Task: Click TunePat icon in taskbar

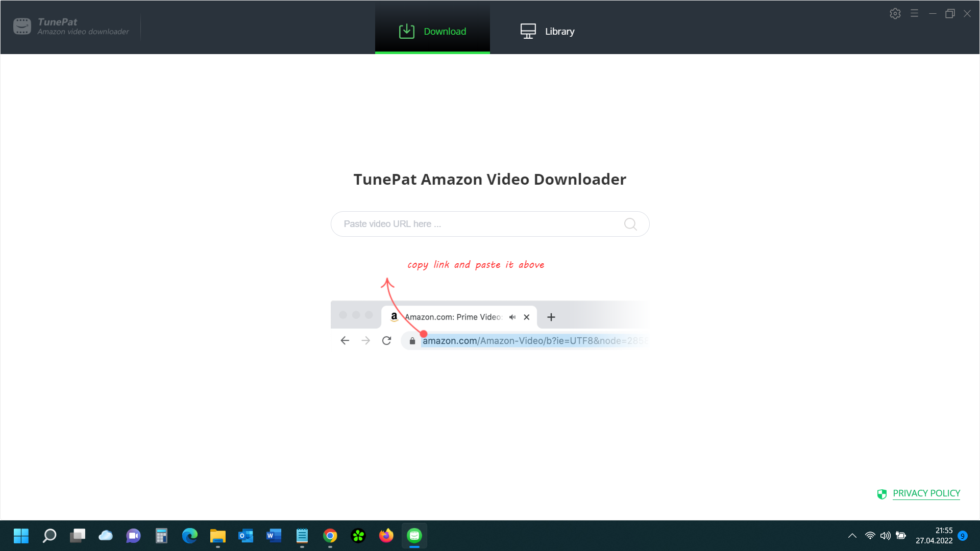Action: click(x=414, y=536)
